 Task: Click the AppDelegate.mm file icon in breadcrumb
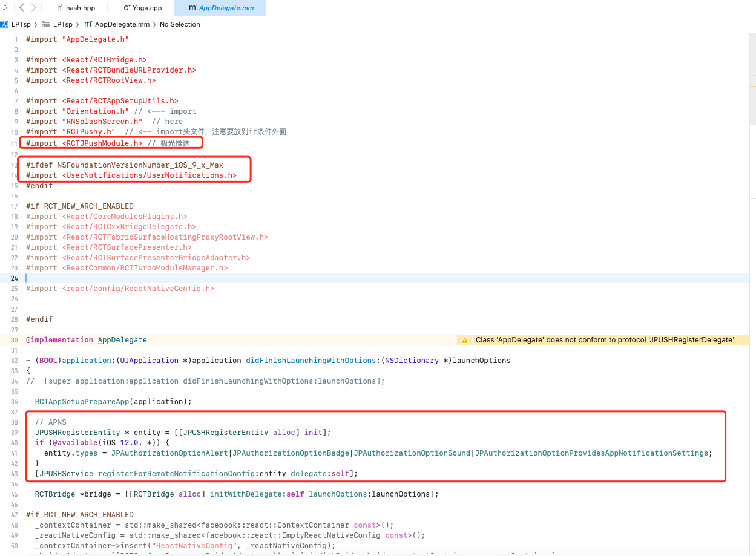pos(88,24)
